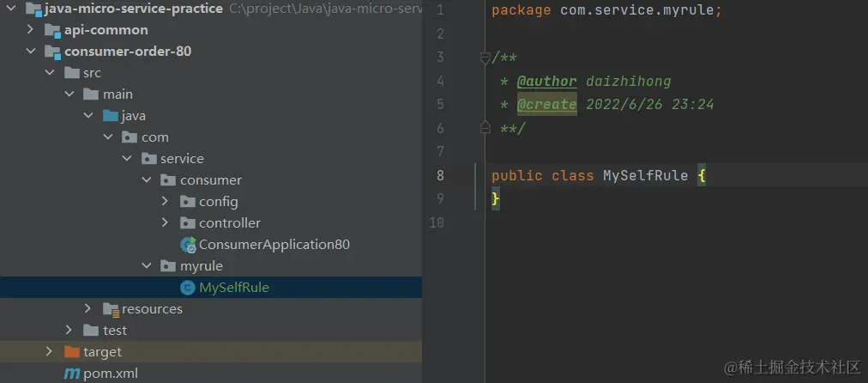Click the orange target folder icon

click(x=72, y=352)
